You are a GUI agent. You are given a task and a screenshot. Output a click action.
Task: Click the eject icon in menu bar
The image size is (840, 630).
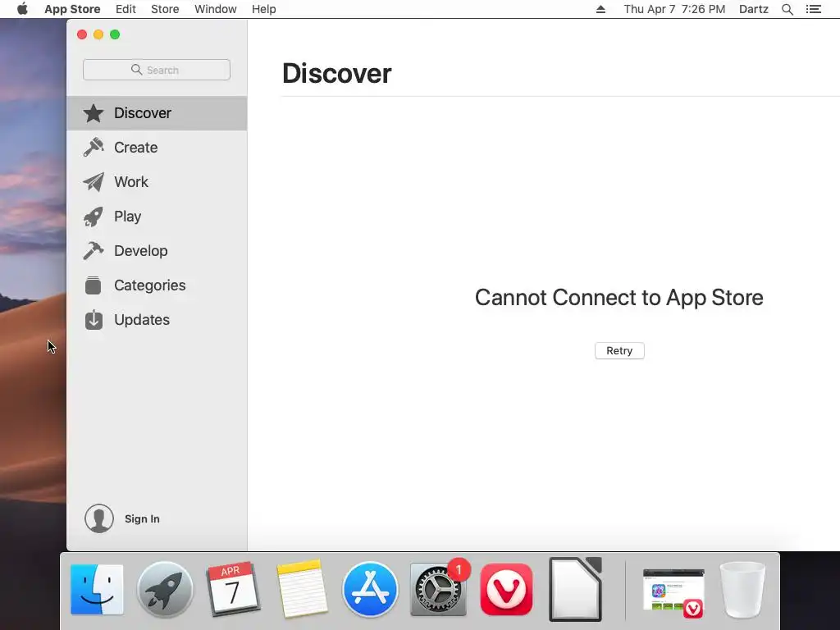pos(600,9)
